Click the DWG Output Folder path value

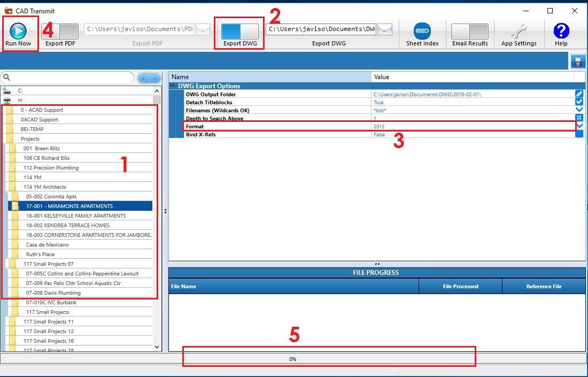[427, 95]
